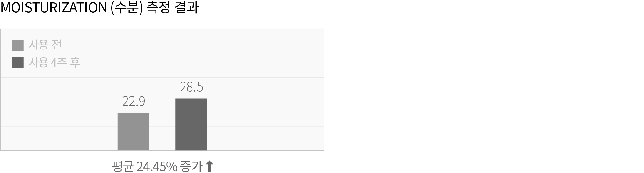Click the number 4 in 사용 4주 후
The image size is (644, 173).
54,63
